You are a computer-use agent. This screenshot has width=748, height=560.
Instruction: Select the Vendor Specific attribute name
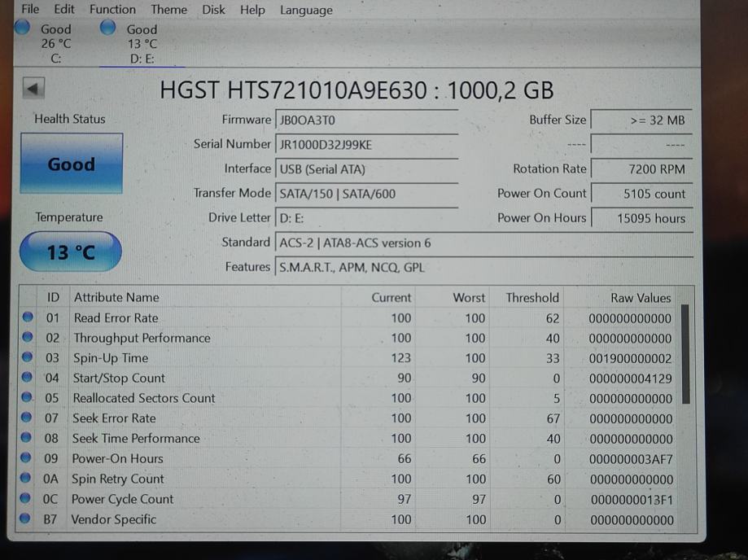[113, 519]
